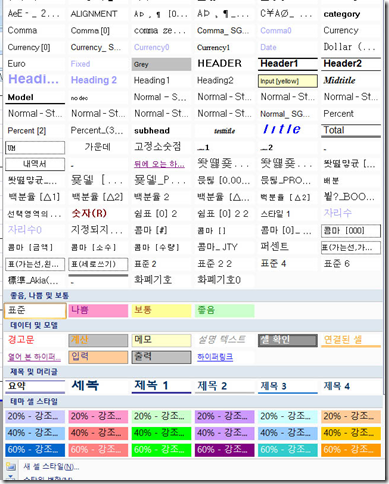Pick the italic Midtitle style
Image resolution: width=389 pixels, height=484 pixels.
(351, 81)
